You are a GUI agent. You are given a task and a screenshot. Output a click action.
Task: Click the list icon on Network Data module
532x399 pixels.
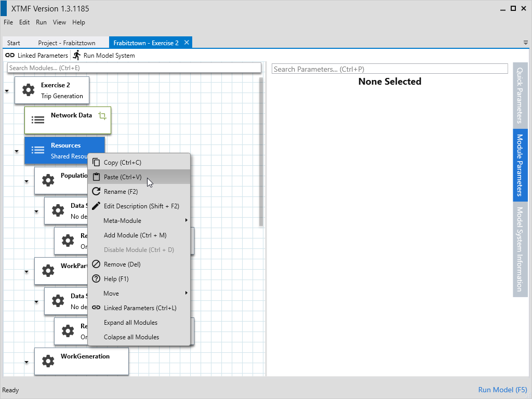pyautogui.click(x=38, y=120)
